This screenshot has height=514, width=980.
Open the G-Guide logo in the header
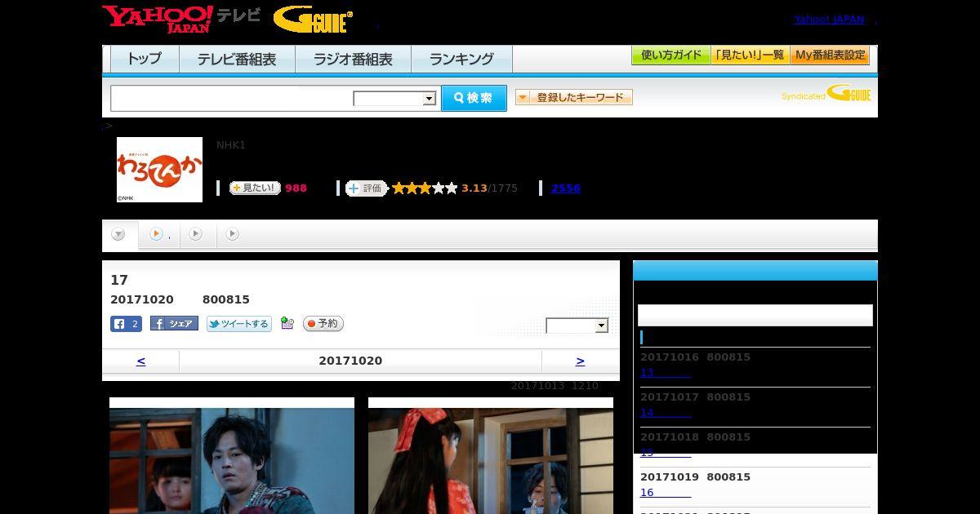click(313, 20)
